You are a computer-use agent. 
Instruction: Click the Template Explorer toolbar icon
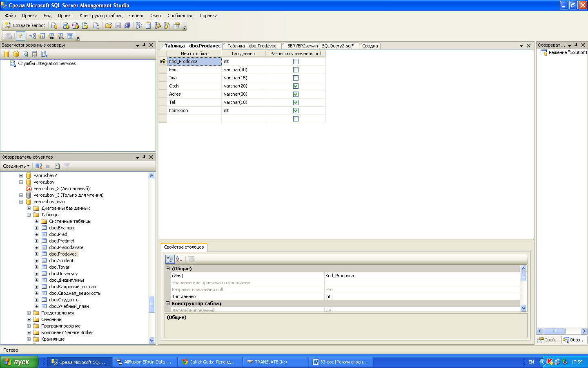[x=167, y=25]
